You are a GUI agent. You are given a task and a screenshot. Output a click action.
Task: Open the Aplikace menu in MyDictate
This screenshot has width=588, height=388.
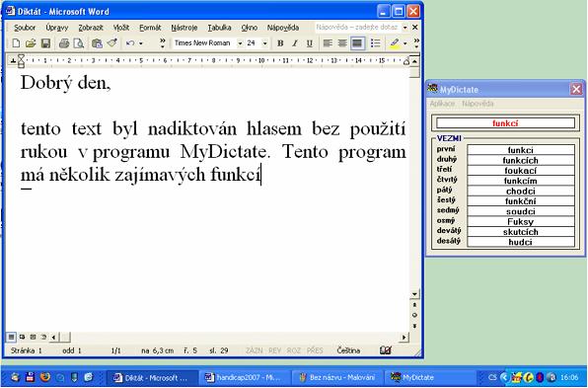point(442,104)
